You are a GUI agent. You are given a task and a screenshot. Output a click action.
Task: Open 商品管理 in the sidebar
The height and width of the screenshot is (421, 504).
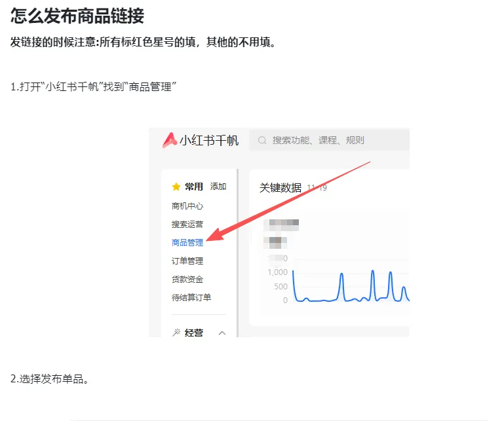click(187, 242)
